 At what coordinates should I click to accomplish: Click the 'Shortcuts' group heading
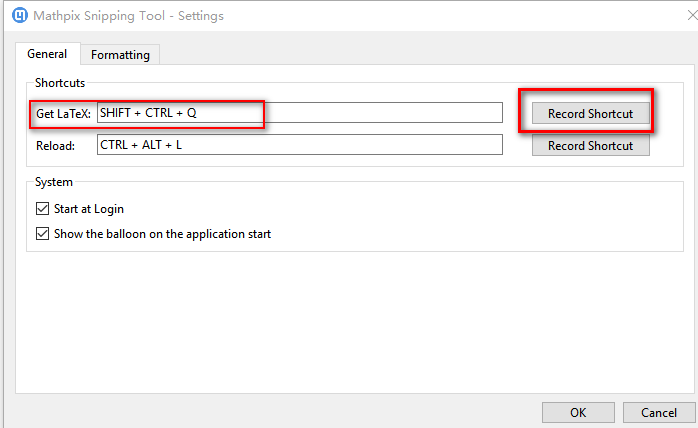[60, 83]
